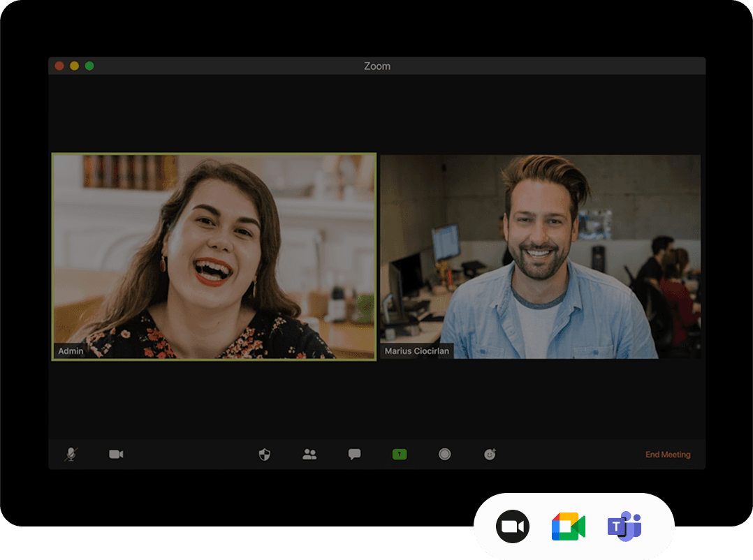Viewport: 753px width, 560px height.
Task: Click the Admin video tile
Action: pos(214,256)
